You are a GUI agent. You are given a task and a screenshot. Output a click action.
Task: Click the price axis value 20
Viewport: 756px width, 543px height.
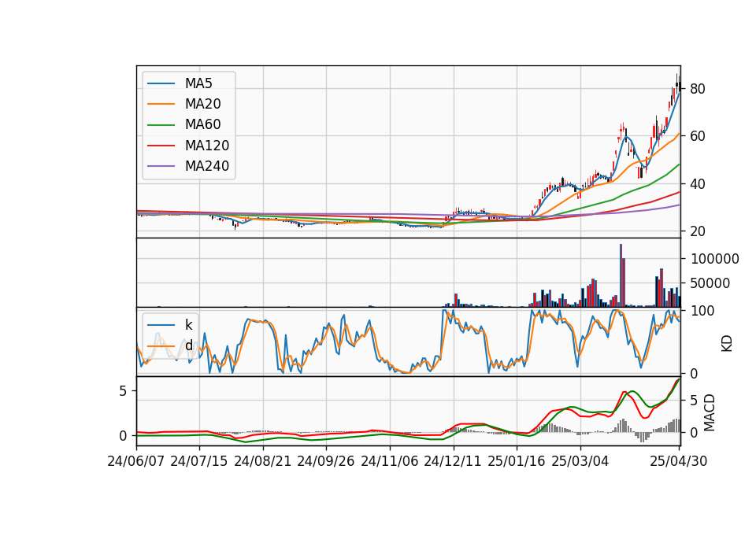tap(698, 231)
